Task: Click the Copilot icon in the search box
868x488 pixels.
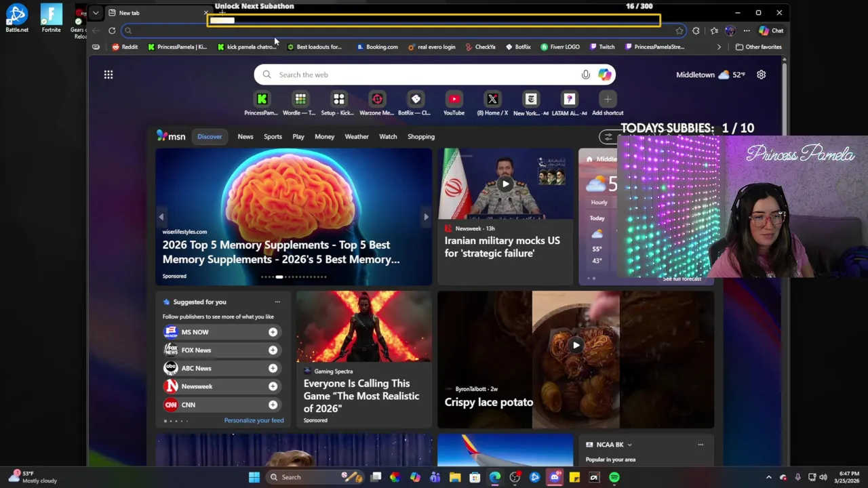Action: click(604, 75)
